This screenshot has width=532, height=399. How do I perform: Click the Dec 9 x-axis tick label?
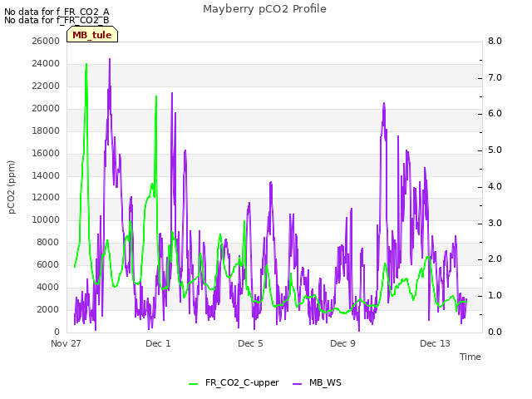342,343
